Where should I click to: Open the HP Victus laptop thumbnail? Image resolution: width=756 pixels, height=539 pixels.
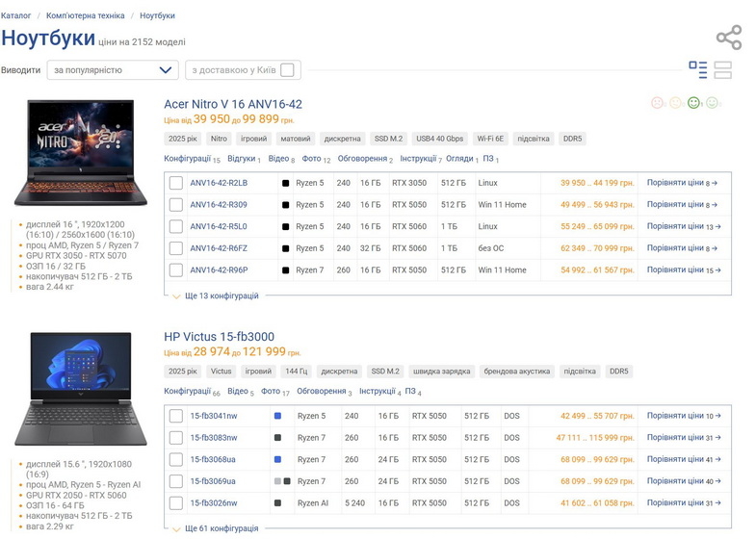(x=81, y=388)
